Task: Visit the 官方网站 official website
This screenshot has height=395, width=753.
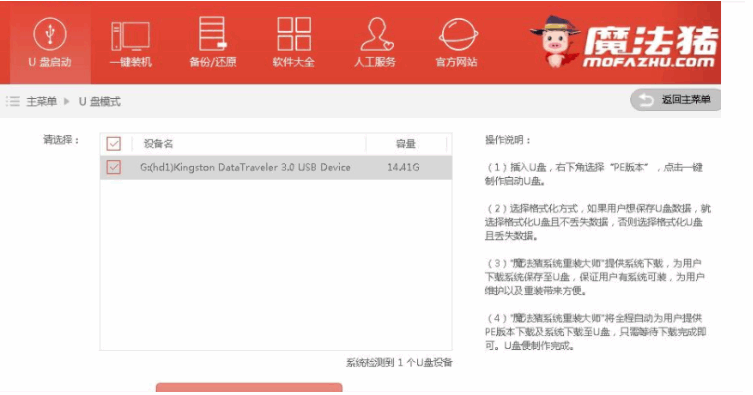Action: [x=457, y=43]
